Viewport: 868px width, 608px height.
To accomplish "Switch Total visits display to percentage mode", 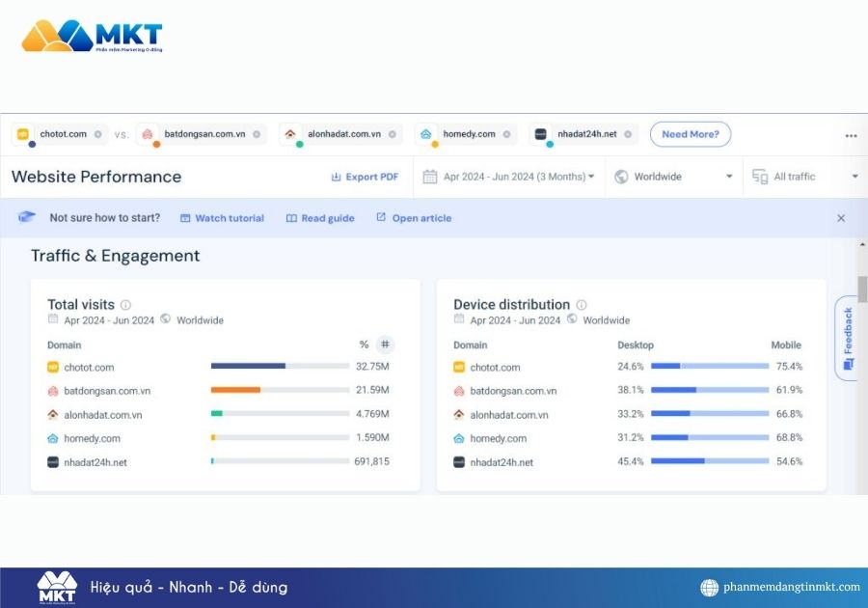I will click(363, 344).
